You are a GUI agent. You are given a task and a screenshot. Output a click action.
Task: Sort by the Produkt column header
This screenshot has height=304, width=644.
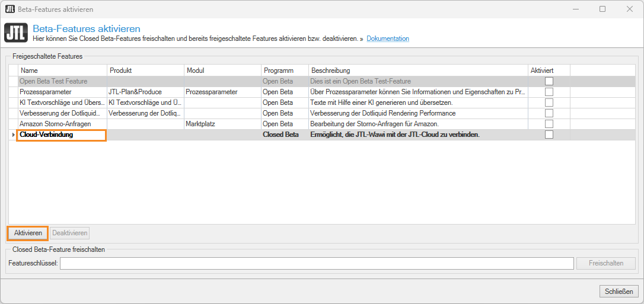(x=145, y=71)
